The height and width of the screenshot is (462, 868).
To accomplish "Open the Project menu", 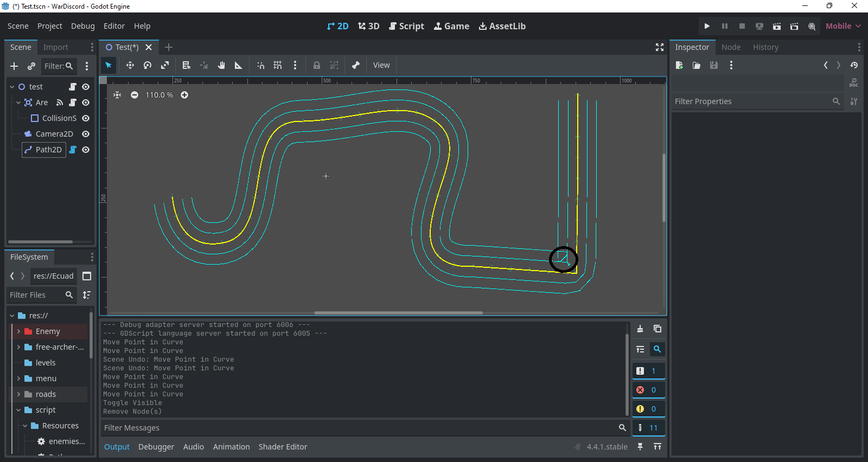I will (49, 26).
